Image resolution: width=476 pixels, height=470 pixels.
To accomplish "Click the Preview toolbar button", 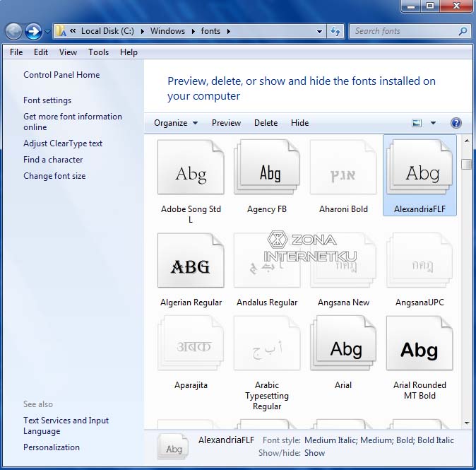I will click(x=226, y=123).
